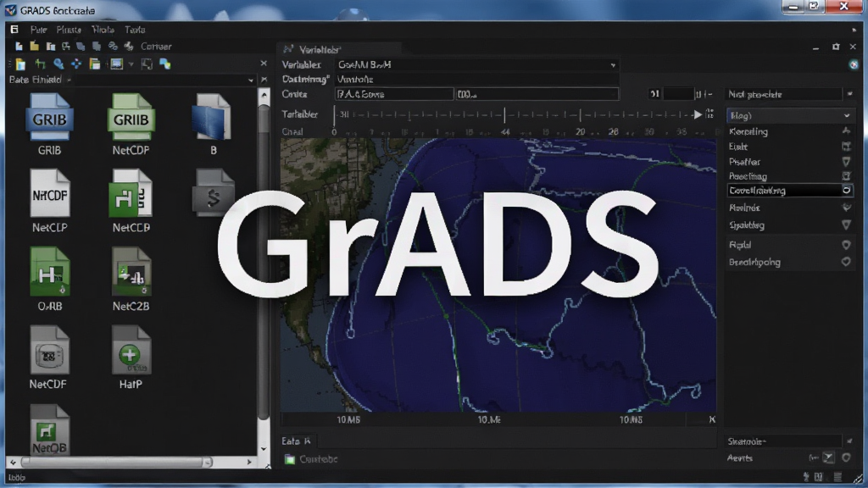The height and width of the screenshot is (488, 868).
Task: Click the Tartiabler timeline slider track
Action: click(x=513, y=114)
